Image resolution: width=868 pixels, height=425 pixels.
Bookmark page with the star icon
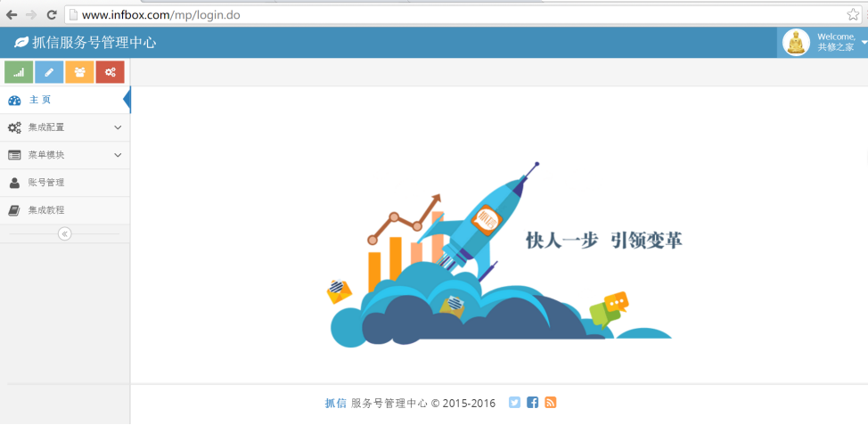(853, 14)
